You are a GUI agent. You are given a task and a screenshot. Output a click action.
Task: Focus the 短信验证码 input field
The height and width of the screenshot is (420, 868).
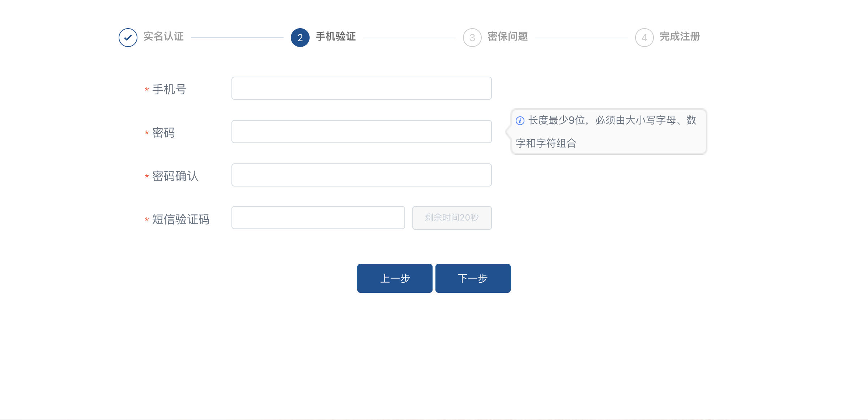318,218
